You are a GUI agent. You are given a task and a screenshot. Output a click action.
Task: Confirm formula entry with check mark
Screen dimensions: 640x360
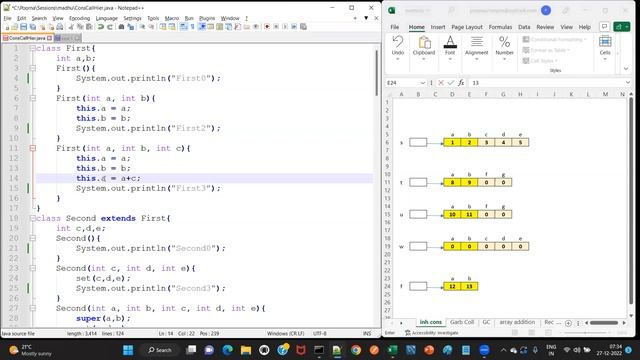(x=451, y=83)
